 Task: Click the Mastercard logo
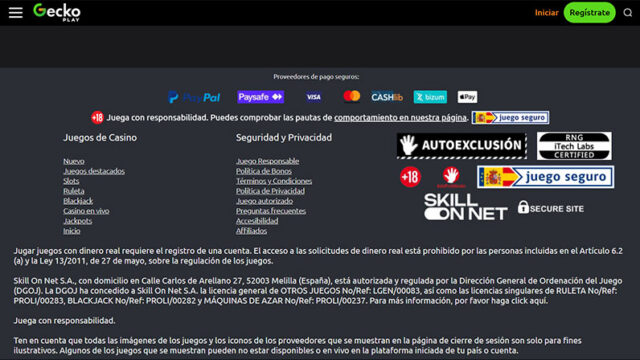point(351,96)
